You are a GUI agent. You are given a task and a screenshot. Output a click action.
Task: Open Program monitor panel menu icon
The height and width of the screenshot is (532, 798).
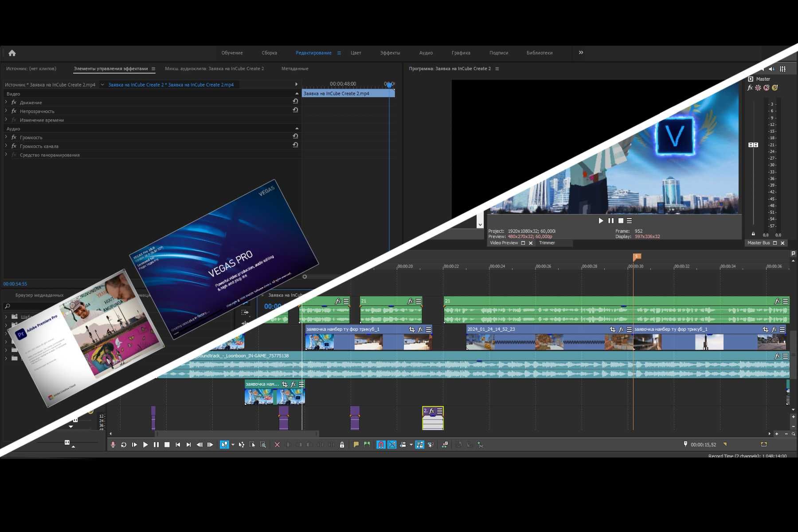coord(497,69)
